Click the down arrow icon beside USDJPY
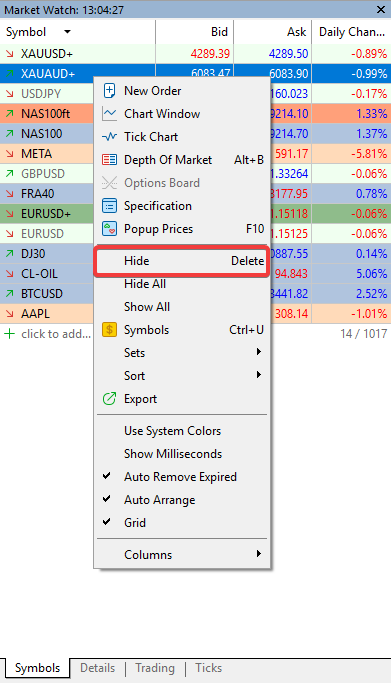This screenshot has width=391, height=683. point(10,94)
